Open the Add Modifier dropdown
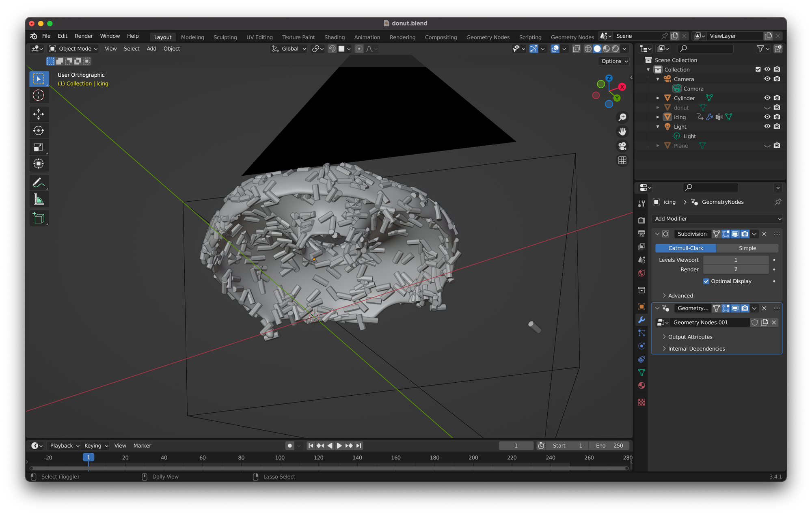Viewport: 812px width, 515px height. 717,219
